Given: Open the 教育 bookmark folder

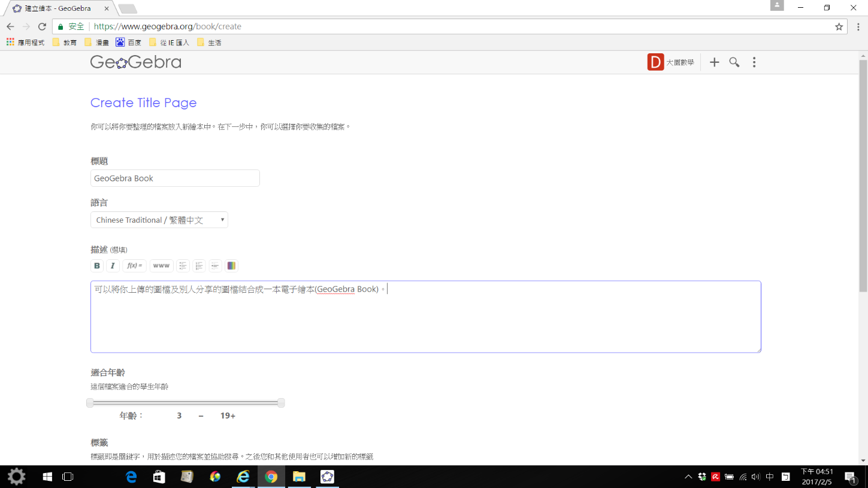Looking at the screenshot, I should click(64, 43).
